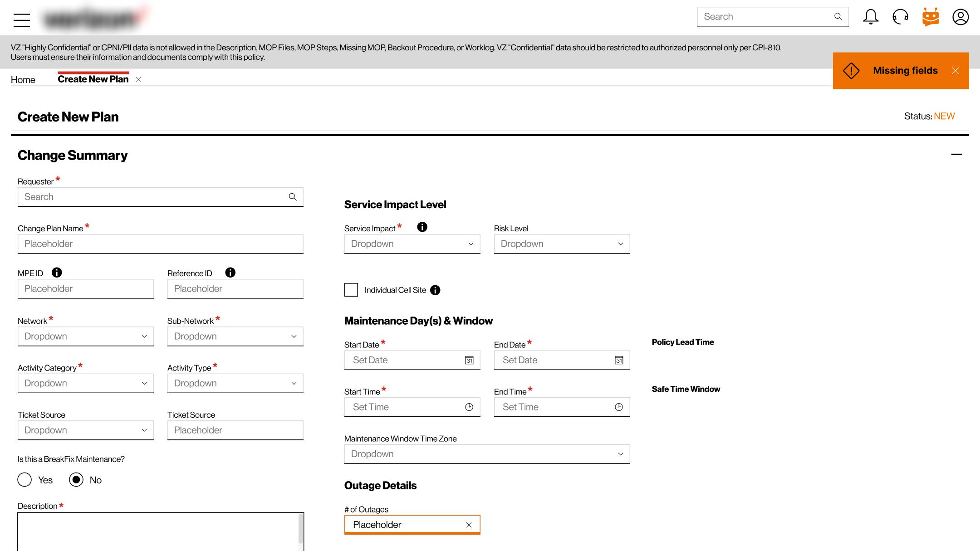Select No for BreakFix Maintenance

pyautogui.click(x=76, y=480)
